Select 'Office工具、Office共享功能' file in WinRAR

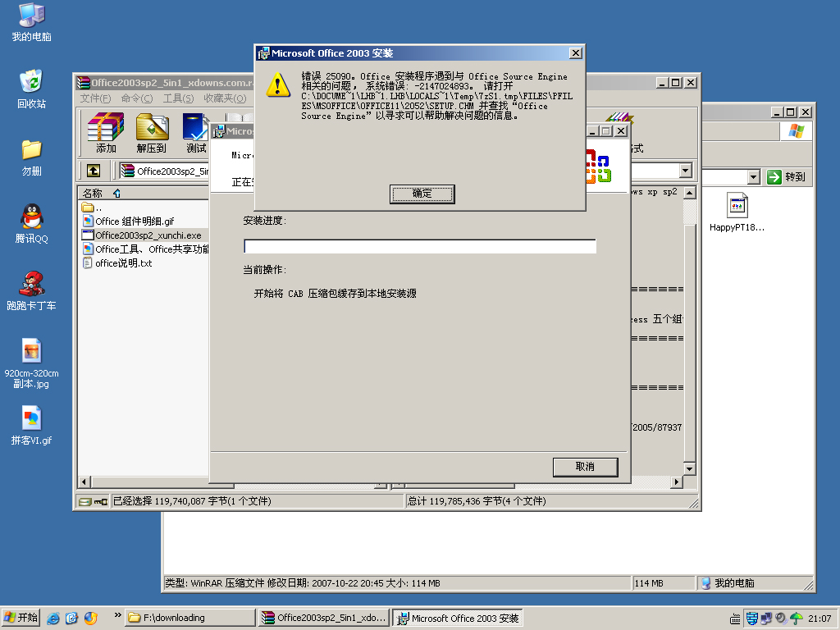click(145, 249)
